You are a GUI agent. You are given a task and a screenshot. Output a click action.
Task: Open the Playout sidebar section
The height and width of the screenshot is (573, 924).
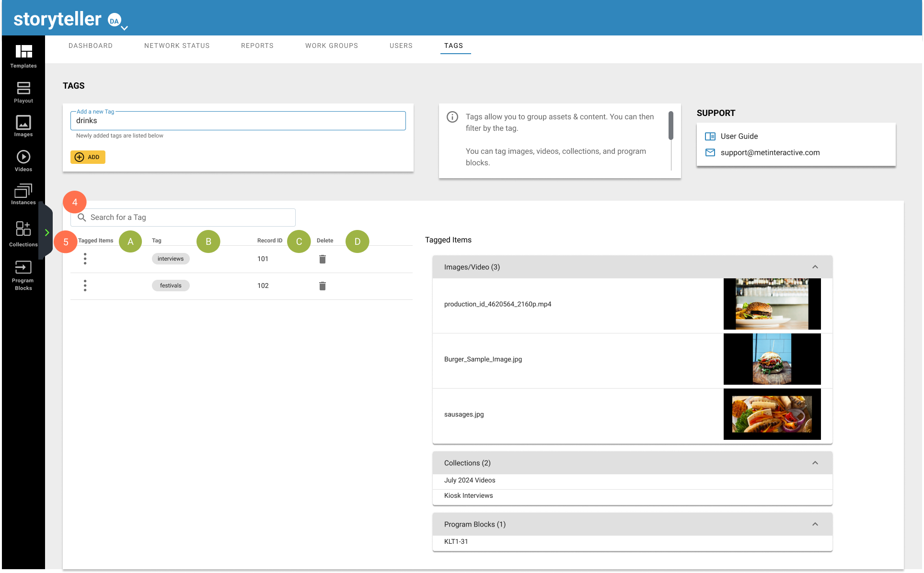tap(23, 92)
